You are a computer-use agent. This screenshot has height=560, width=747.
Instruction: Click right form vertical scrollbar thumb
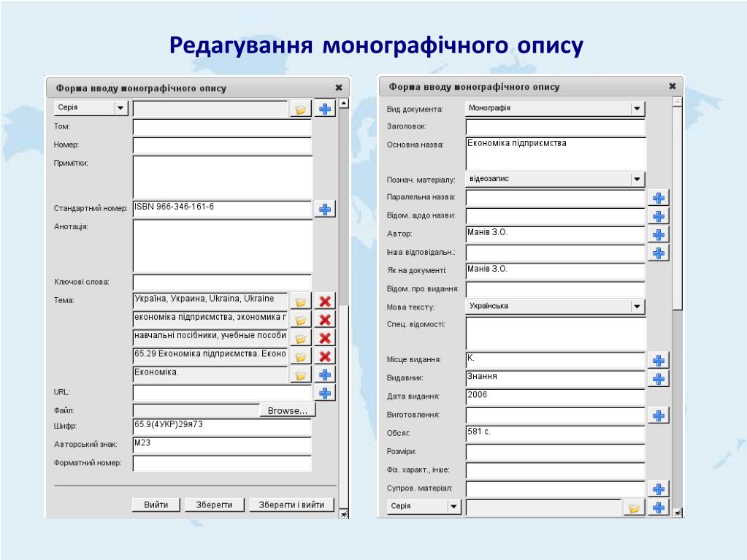(x=677, y=208)
